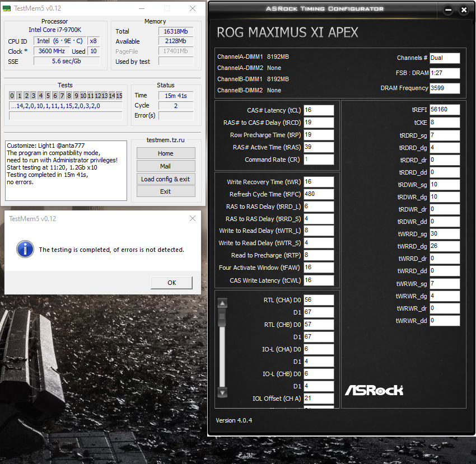476x464 pixels.
Task: Click the Command Rate (CR) field
Action: click(319, 160)
